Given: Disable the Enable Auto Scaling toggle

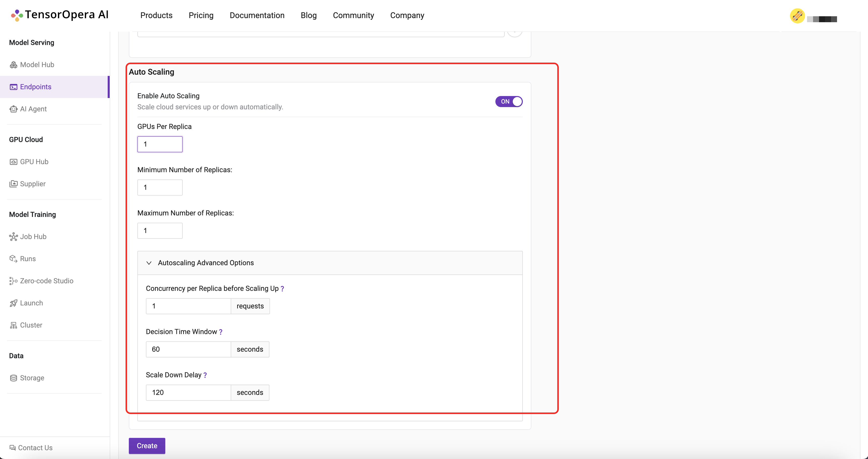Looking at the screenshot, I should 509,102.
